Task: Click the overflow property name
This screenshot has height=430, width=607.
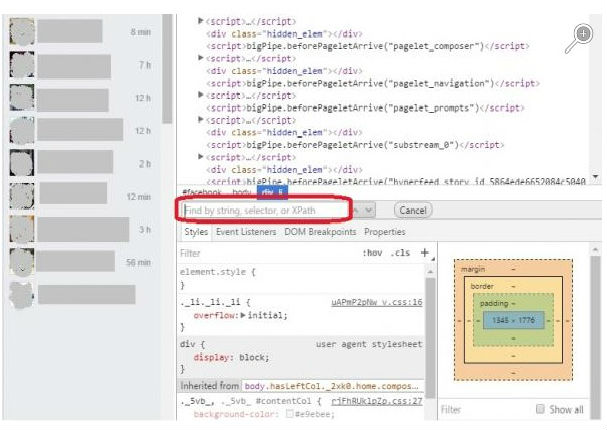Action: 215,315
